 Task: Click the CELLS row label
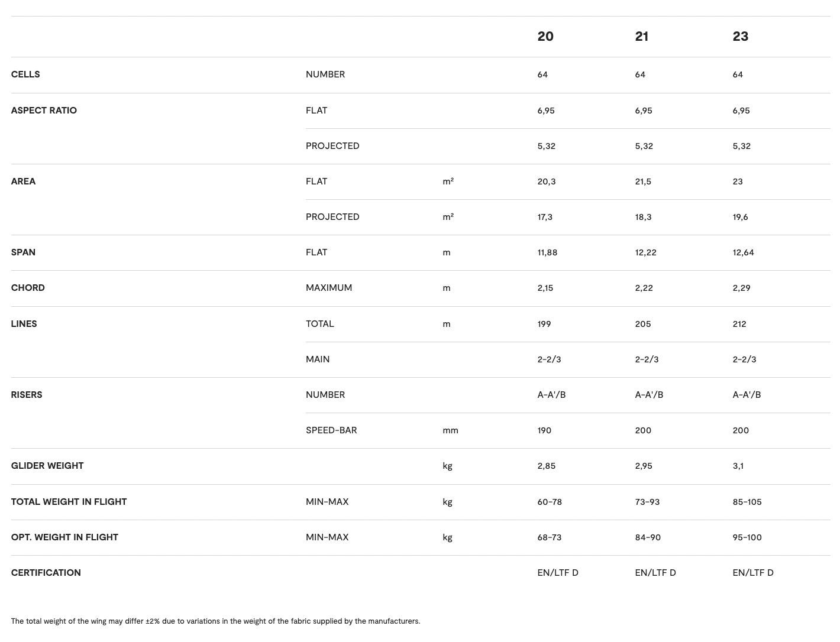[x=25, y=74]
